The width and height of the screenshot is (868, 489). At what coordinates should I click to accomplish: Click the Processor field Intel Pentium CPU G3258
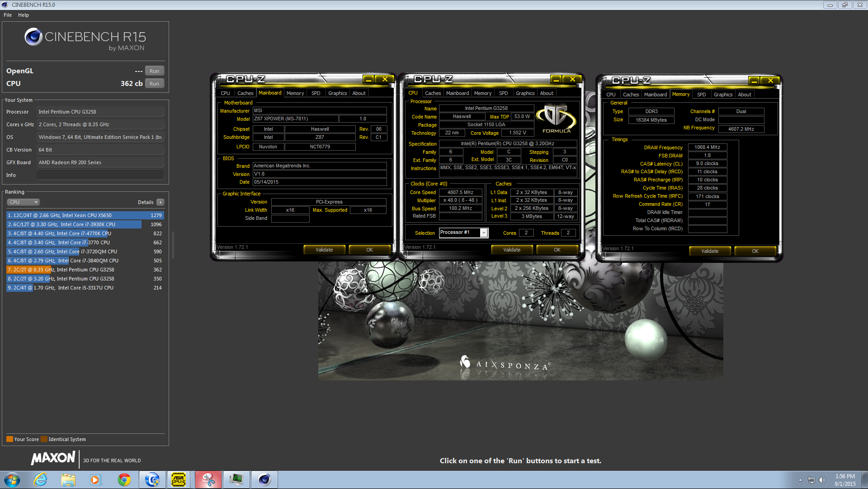(x=100, y=112)
